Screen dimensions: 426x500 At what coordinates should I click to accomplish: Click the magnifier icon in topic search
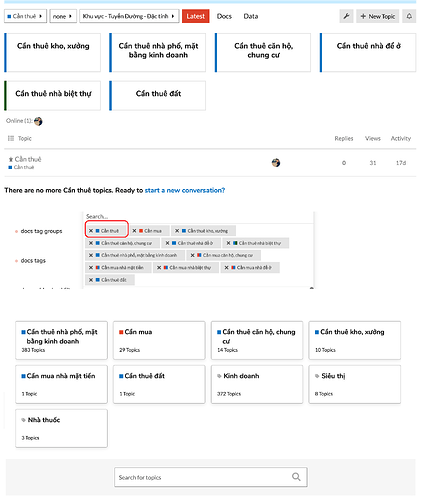click(x=296, y=477)
